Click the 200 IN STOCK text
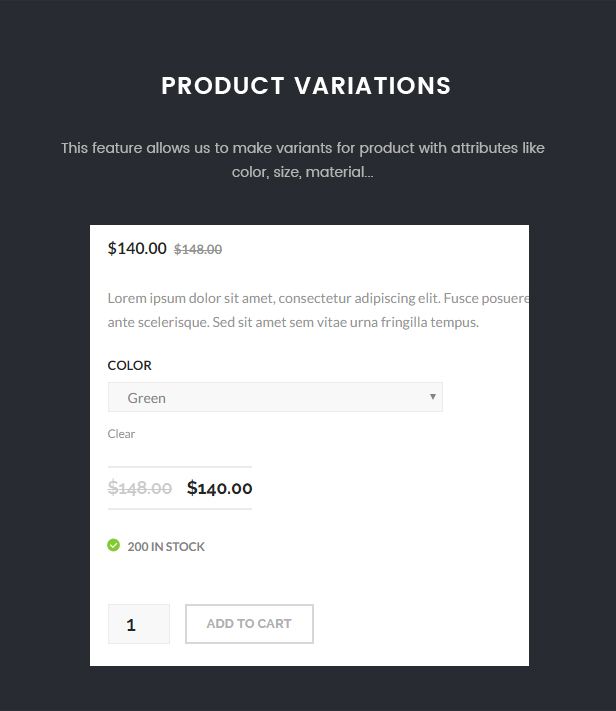Image resolution: width=616 pixels, height=711 pixels. (x=166, y=547)
